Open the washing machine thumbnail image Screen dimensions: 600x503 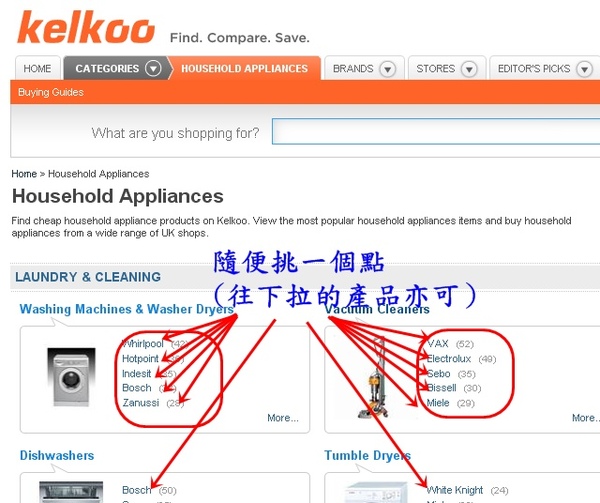(x=71, y=377)
